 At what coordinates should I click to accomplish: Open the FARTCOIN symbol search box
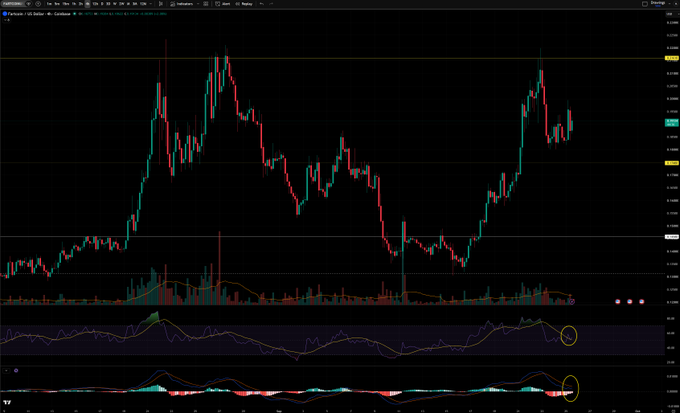tap(14, 3)
